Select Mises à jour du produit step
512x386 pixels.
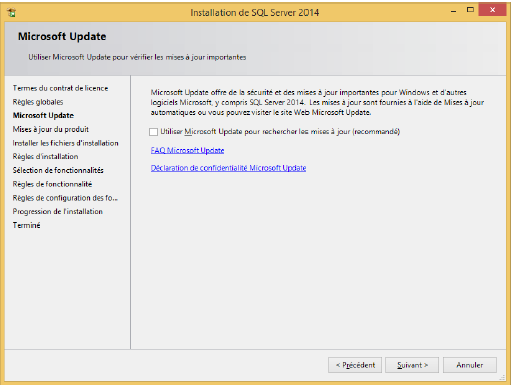[51, 129]
